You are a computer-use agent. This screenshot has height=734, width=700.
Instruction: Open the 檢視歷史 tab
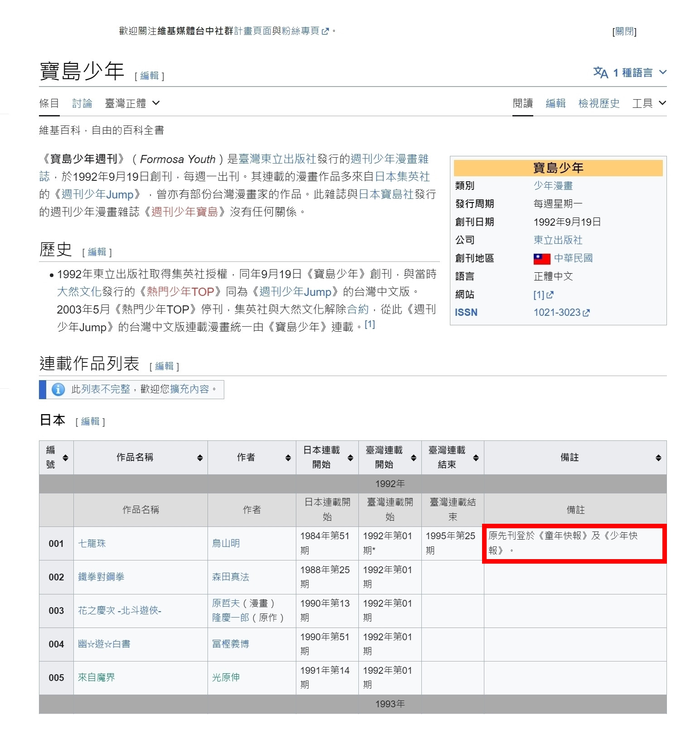coord(599,103)
